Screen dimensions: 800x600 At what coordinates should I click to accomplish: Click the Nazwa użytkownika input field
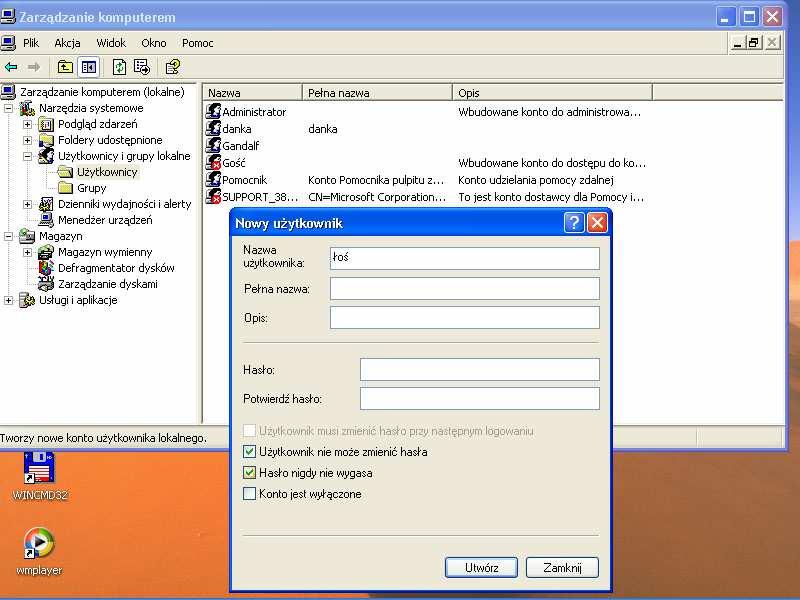tap(465, 258)
